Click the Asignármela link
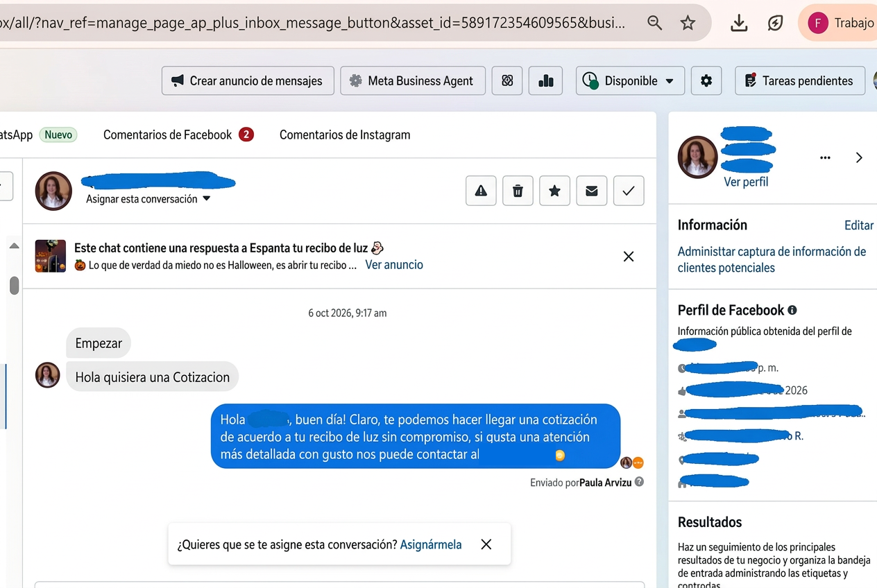Viewport: 877px width, 588px height. point(431,544)
